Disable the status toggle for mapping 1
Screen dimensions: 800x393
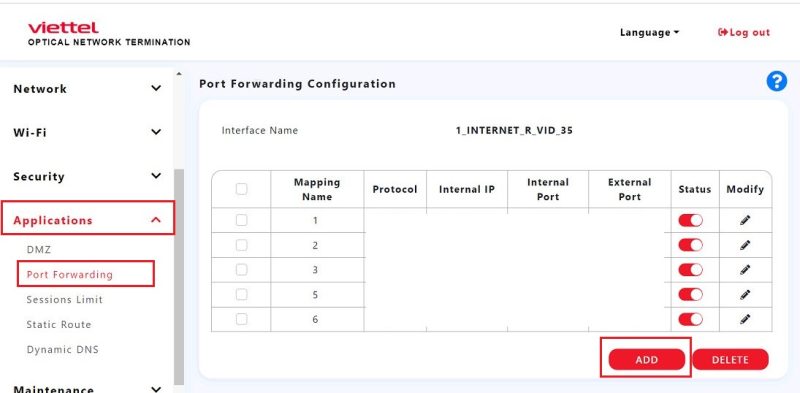tap(690, 220)
